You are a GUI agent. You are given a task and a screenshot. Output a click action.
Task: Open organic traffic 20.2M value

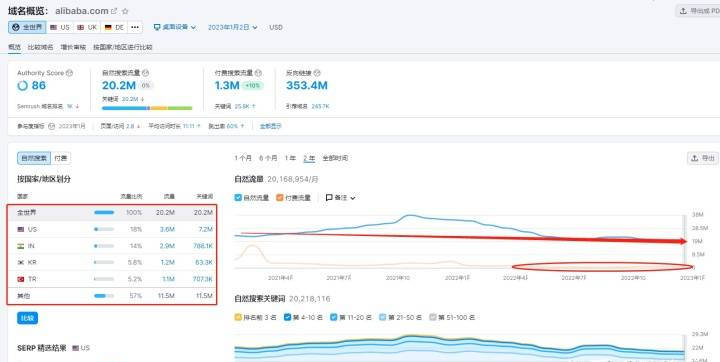pyautogui.click(x=119, y=85)
